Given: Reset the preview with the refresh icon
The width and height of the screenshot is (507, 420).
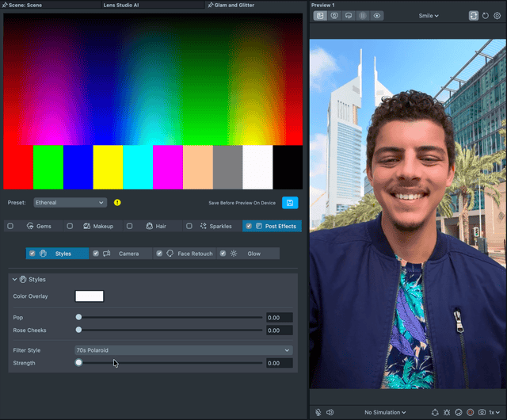Looking at the screenshot, I should pyautogui.click(x=486, y=15).
